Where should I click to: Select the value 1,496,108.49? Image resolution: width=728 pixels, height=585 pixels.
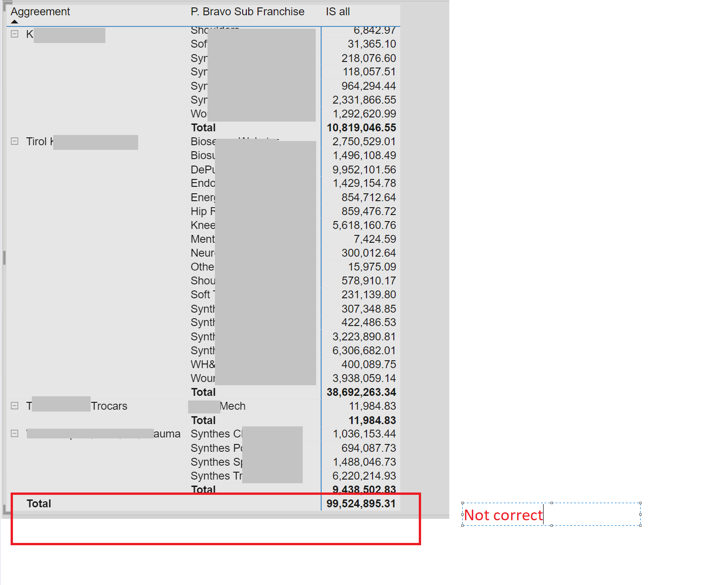[364, 155]
